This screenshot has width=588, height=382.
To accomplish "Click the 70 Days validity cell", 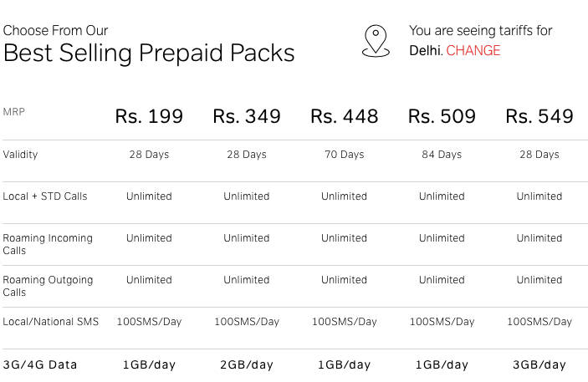I will pyautogui.click(x=344, y=155).
